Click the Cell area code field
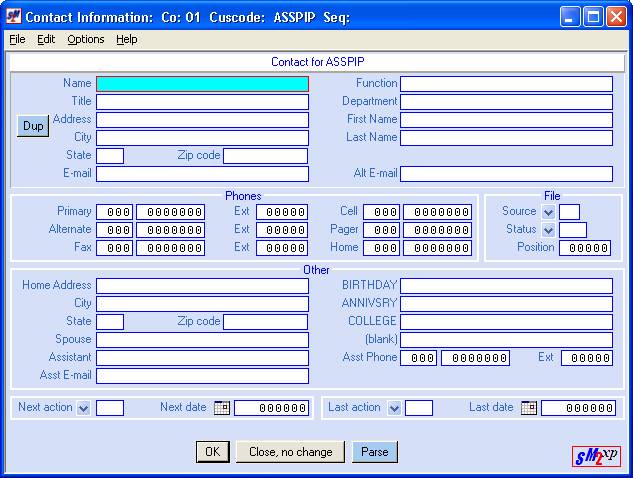 [x=381, y=212]
